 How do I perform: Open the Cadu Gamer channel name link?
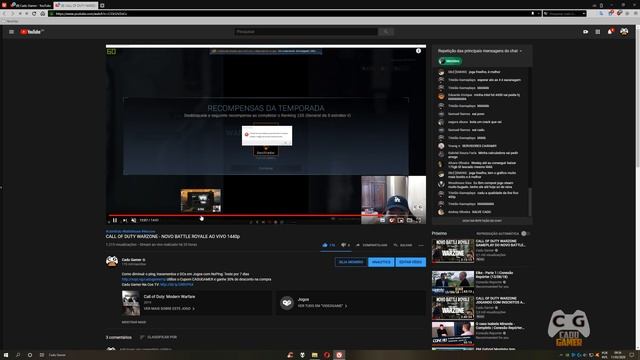[x=131, y=260]
